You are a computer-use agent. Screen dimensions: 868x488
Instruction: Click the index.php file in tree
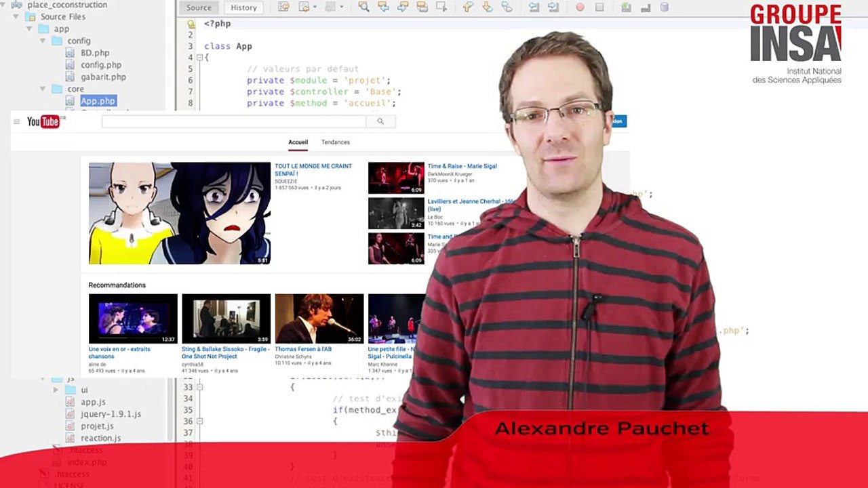click(x=87, y=462)
